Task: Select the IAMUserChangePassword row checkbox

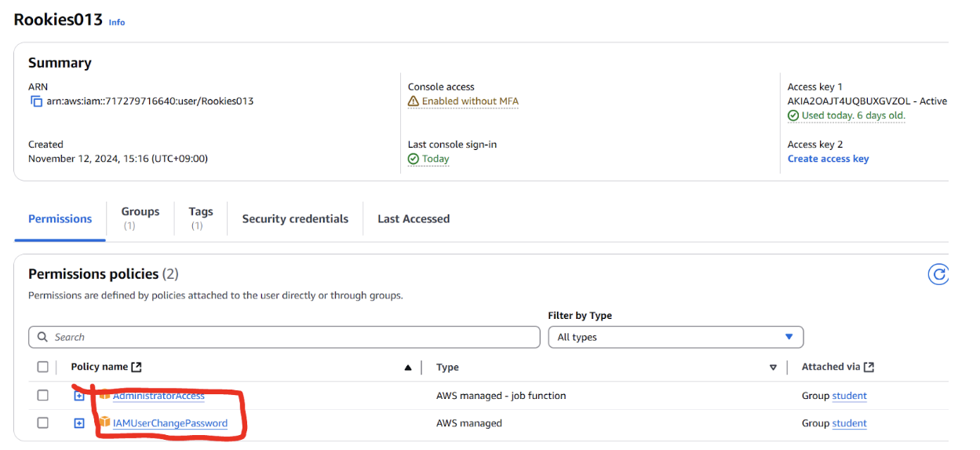Action: coord(42,423)
